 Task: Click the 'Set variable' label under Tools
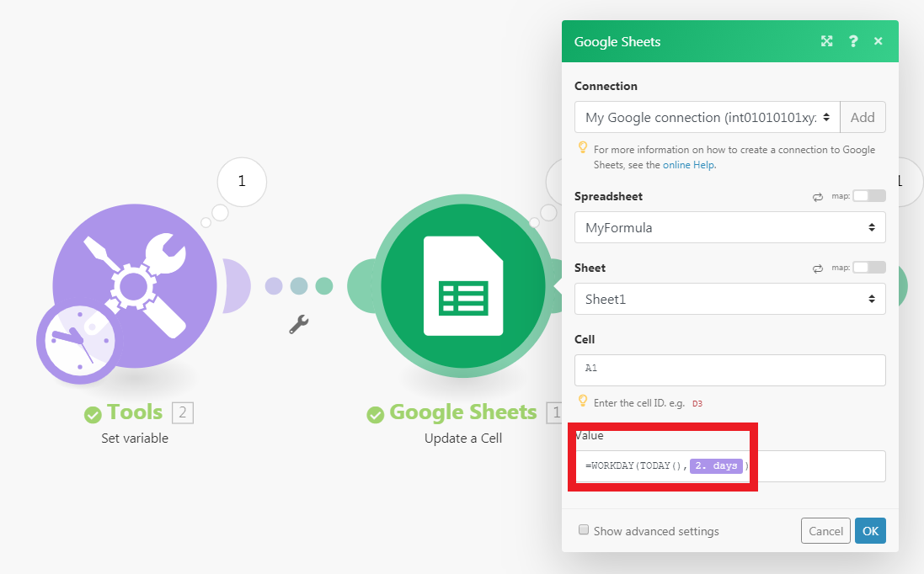[x=135, y=438]
